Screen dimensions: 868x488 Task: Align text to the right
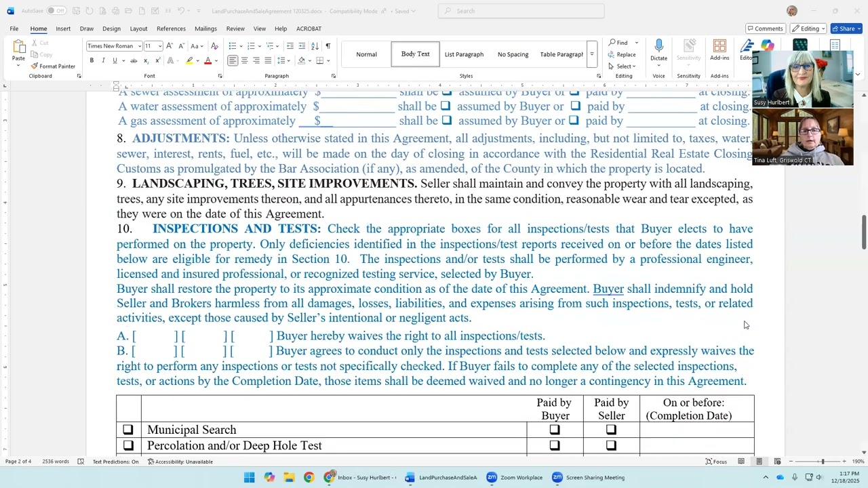click(256, 61)
